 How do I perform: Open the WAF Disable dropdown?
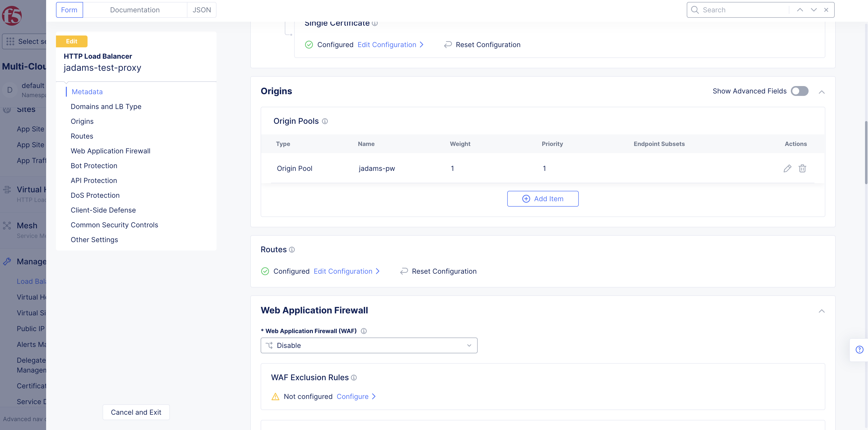(369, 345)
